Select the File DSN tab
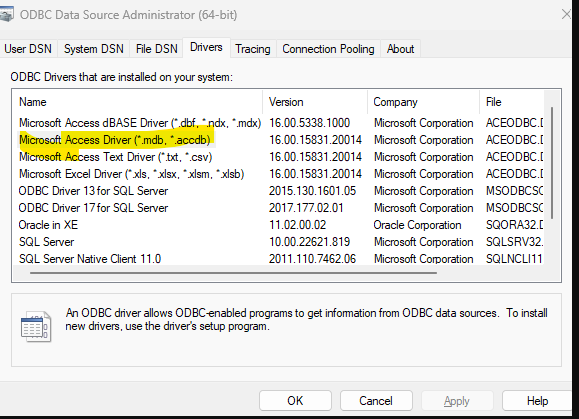 click(157, 49)
